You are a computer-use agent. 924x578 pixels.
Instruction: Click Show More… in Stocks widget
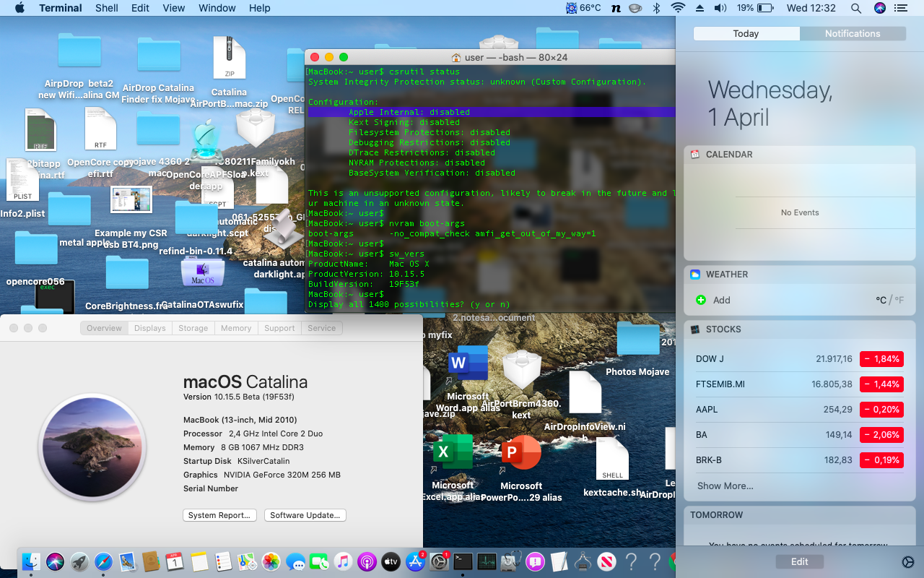725,486
